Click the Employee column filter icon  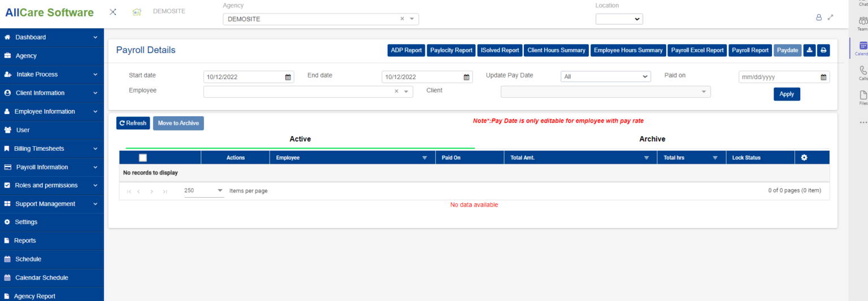coord(425,158)
